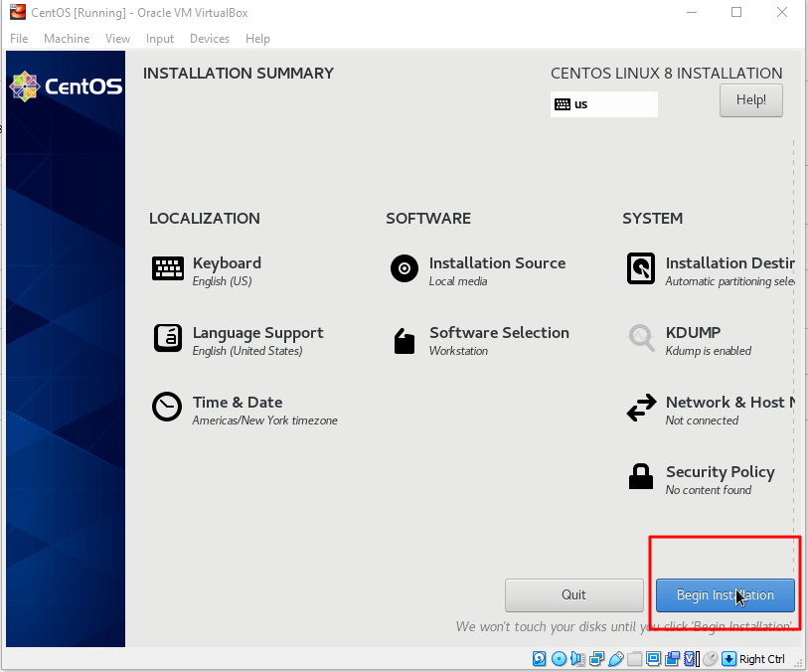
Task: Open Language Support via its icon
Action: [x=168, y=338]
